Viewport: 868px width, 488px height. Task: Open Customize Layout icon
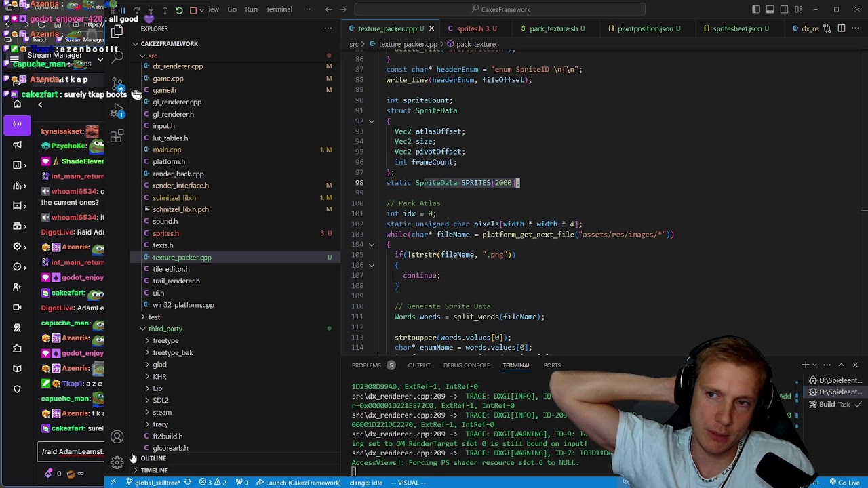[799, 9]
